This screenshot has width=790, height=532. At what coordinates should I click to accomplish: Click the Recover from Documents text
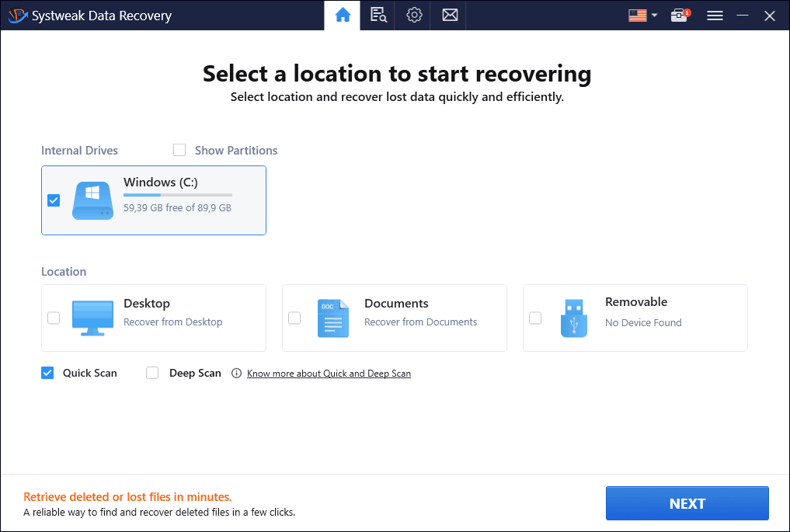[x=421, y=322]
